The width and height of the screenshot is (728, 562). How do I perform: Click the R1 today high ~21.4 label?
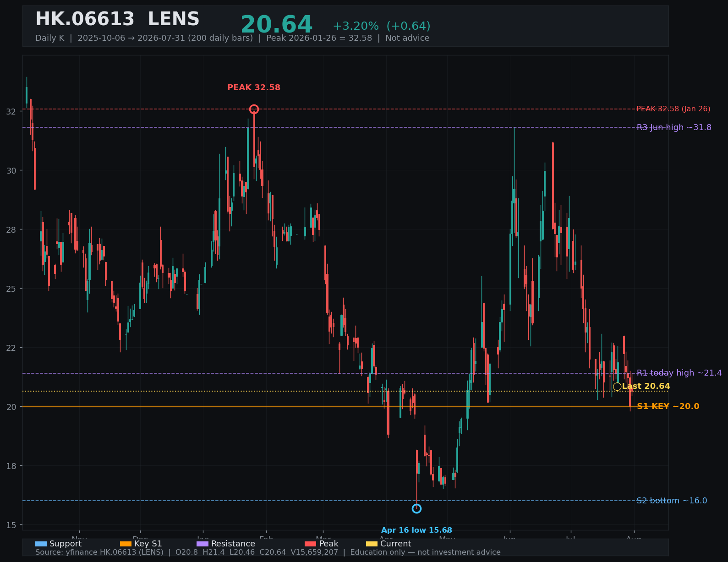[x=679, y=373]
